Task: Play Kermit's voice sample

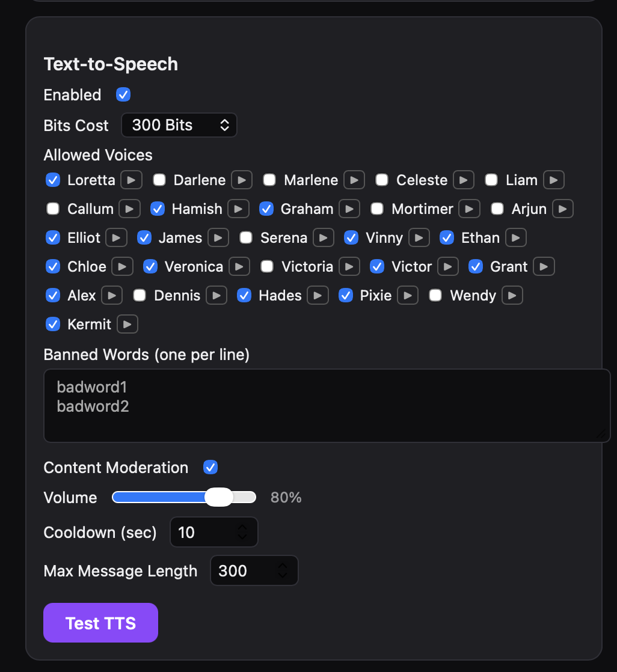Action: [127, 324]
